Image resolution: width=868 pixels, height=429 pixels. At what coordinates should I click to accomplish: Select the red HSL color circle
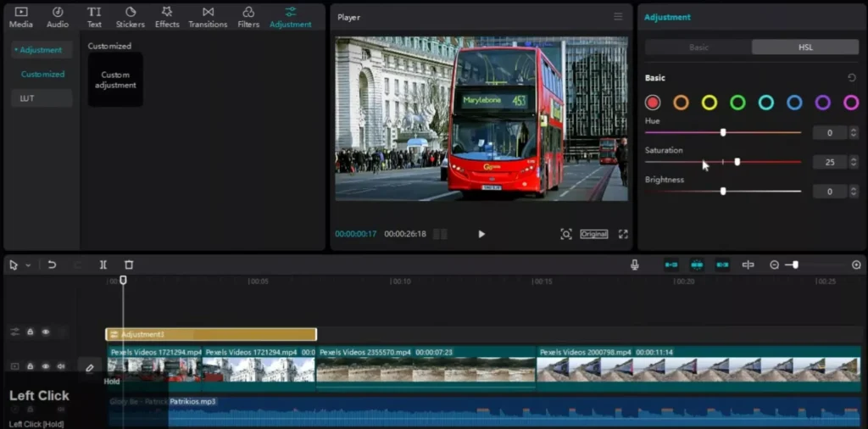point(653,103)
